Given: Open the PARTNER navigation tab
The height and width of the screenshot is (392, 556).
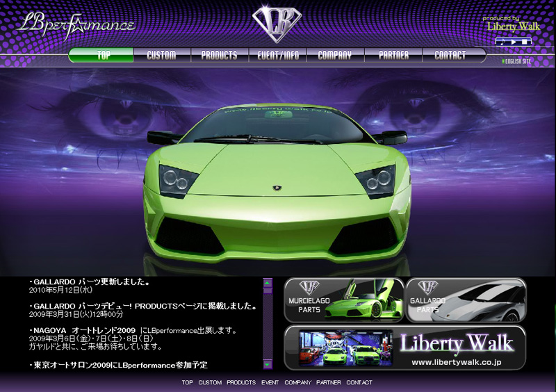Looking at the screenshot, I should pyautogui.click(x=393, y=55).
